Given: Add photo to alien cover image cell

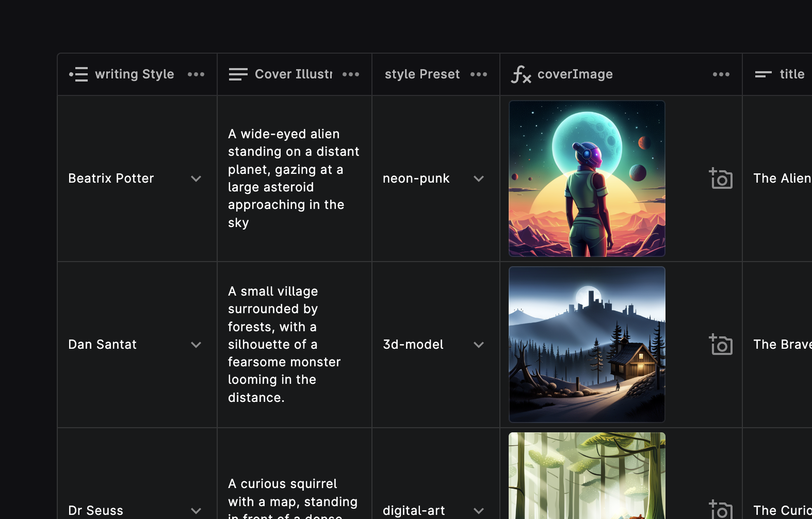Looking at the screenshot, I should [721, 179].
